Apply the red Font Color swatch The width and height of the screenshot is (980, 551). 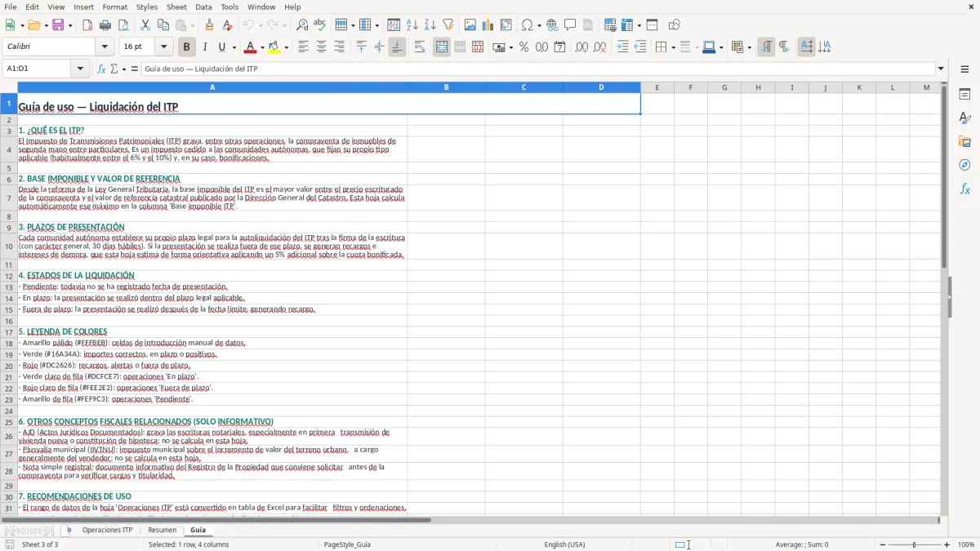251,47
